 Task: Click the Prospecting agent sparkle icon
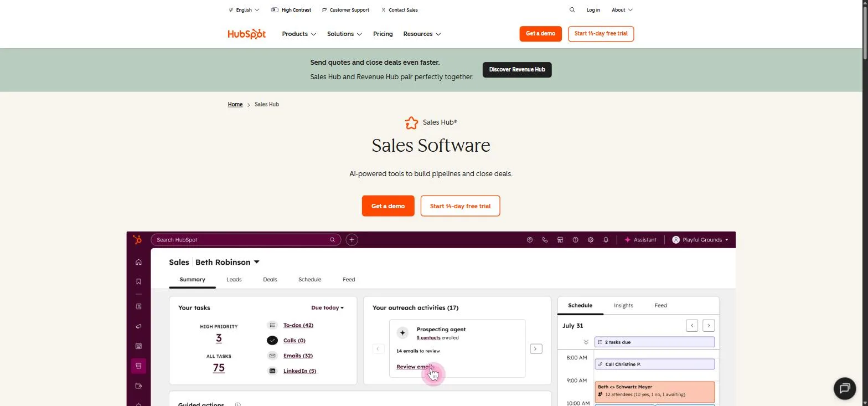point(402,333)
